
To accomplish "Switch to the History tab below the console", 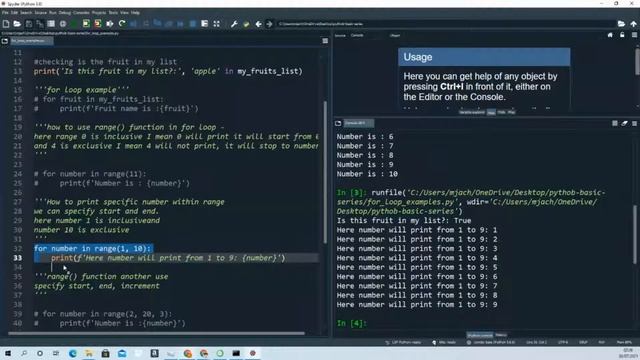I will 501,335.
